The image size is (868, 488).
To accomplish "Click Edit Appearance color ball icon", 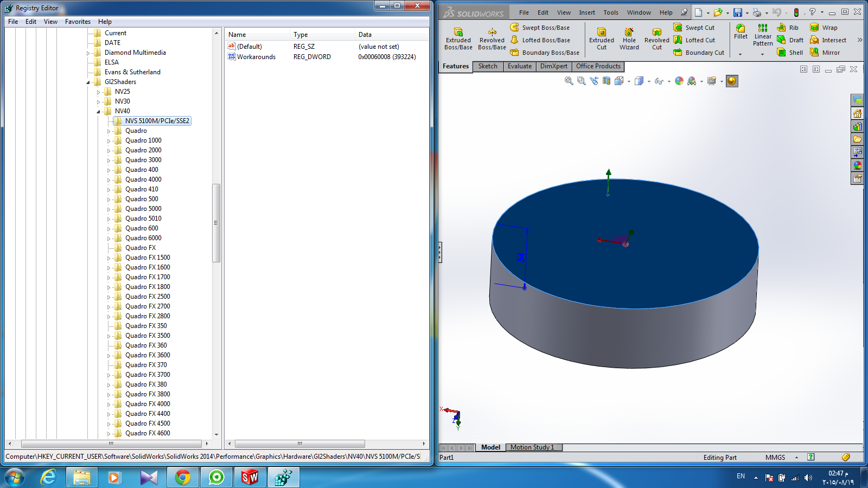I will pos(679,81).
